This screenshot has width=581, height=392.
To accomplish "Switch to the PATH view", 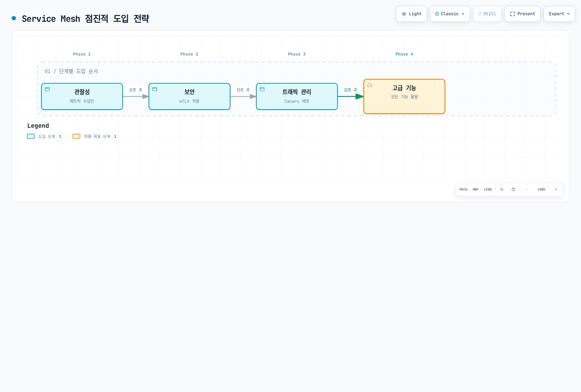I will [x=463, y=189].
